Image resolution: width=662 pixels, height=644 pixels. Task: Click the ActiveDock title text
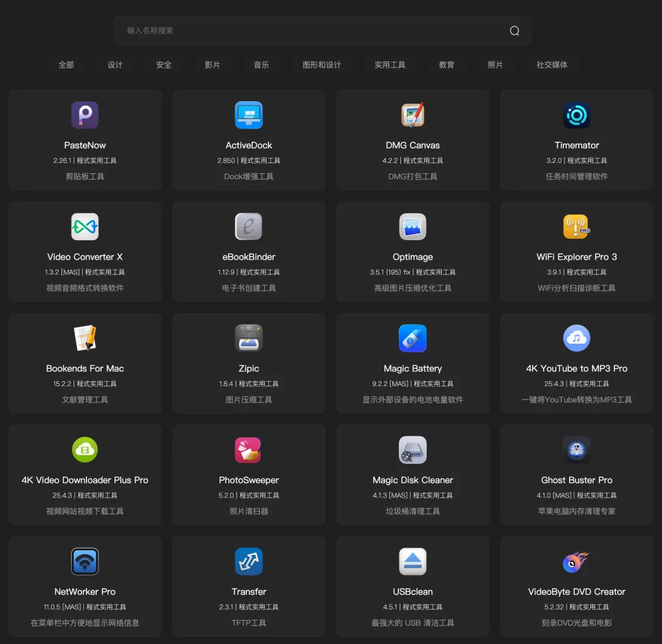(x=249, y=145)
